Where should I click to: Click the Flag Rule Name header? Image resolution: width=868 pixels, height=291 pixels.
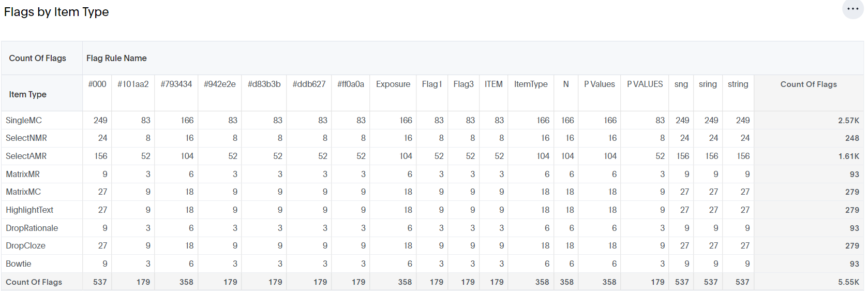[116, 59]
